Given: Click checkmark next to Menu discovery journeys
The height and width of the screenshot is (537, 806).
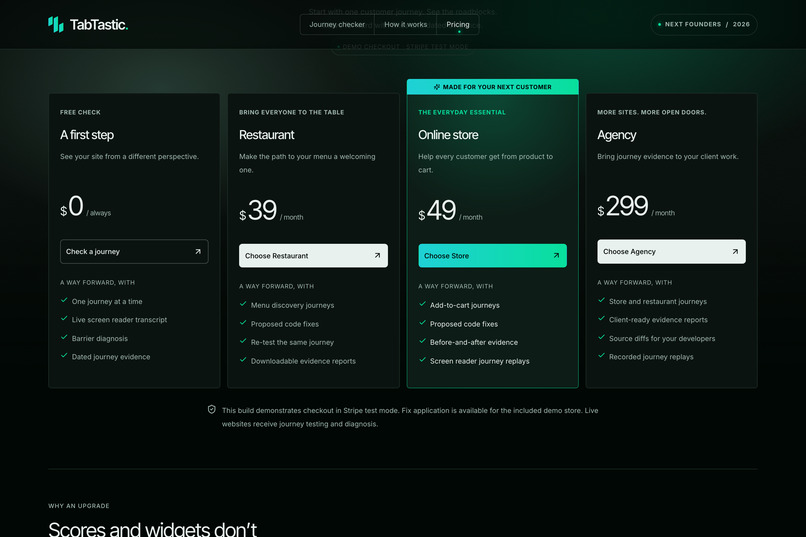Looking at the screenshot, I should (243, 304).
